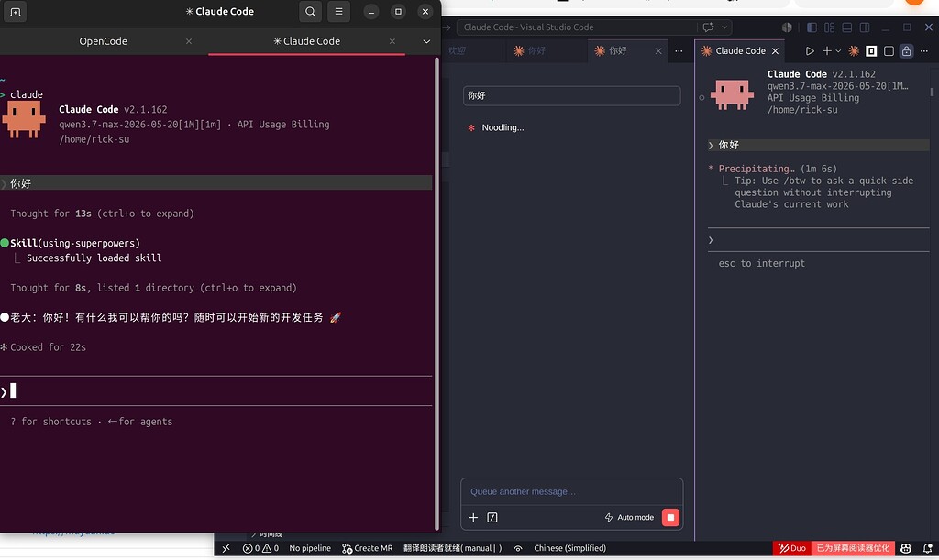
Task: Stop generation with the red stop button
Action: pyautogui.click(x=670, y=518)
